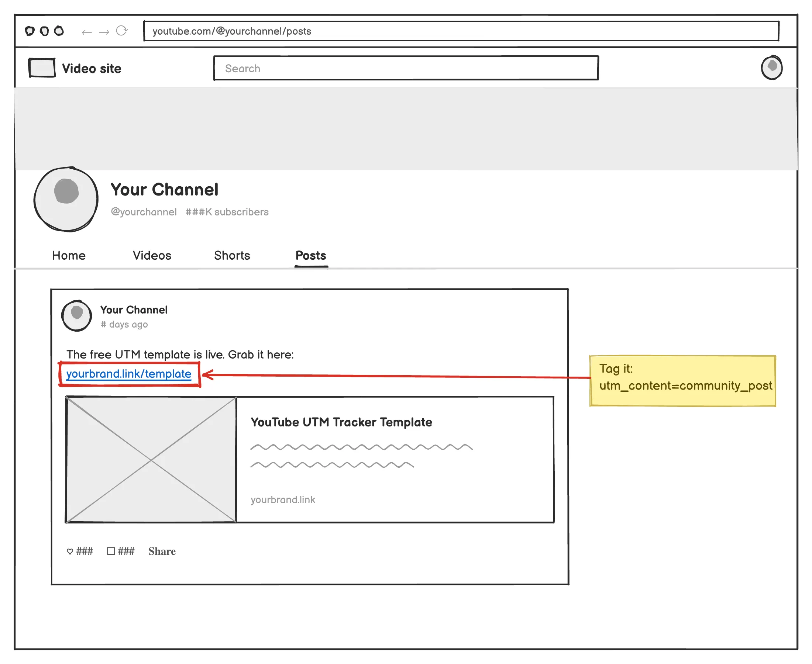Click the Share button under the post
The width and height of the screenshot is (812, 664).
pyautogui.click(x=162, y=551)
